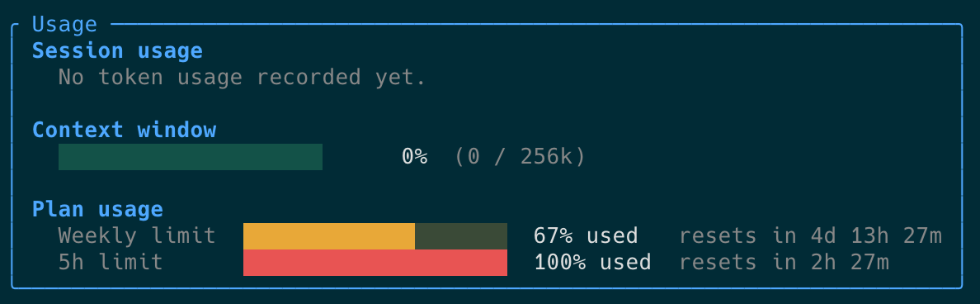Click the 0% context percentage value
Screen dimensions: 980x304
tap(414, 157)
